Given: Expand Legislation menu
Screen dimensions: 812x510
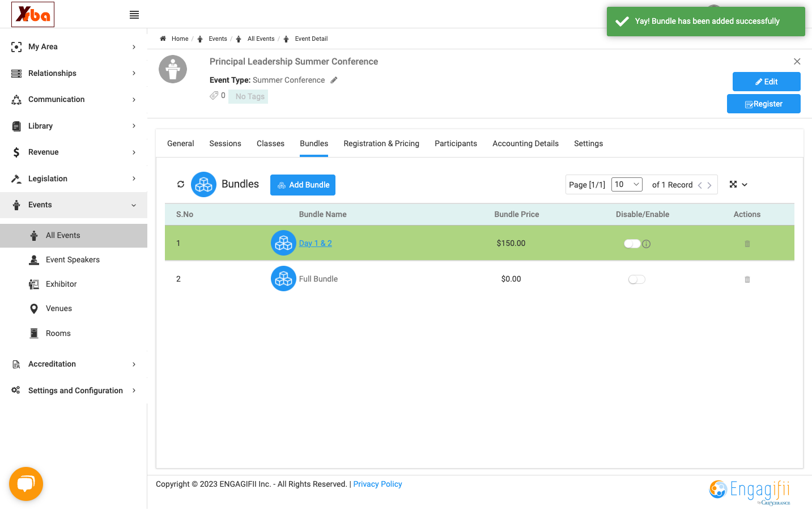Looking at the screenshot, I should pyautogui.click(x=74, y=178).
